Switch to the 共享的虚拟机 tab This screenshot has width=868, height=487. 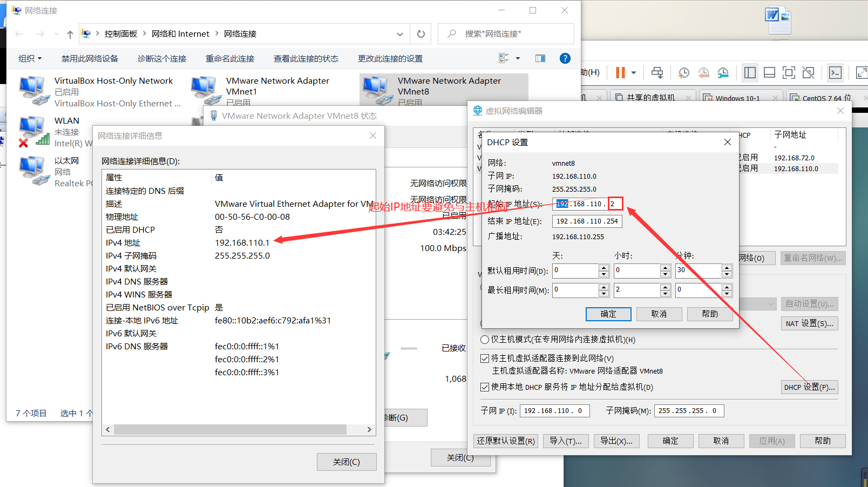tap(650, 98)
